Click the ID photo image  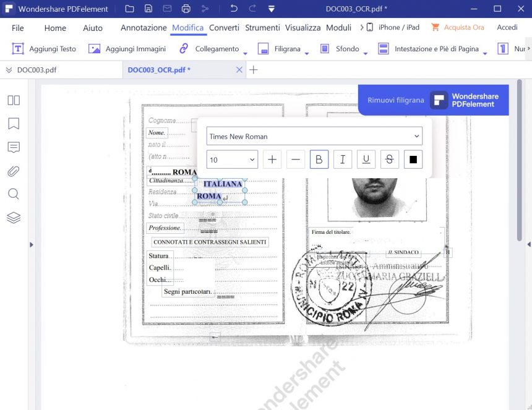pyautogui.click(x=377, y=199)
